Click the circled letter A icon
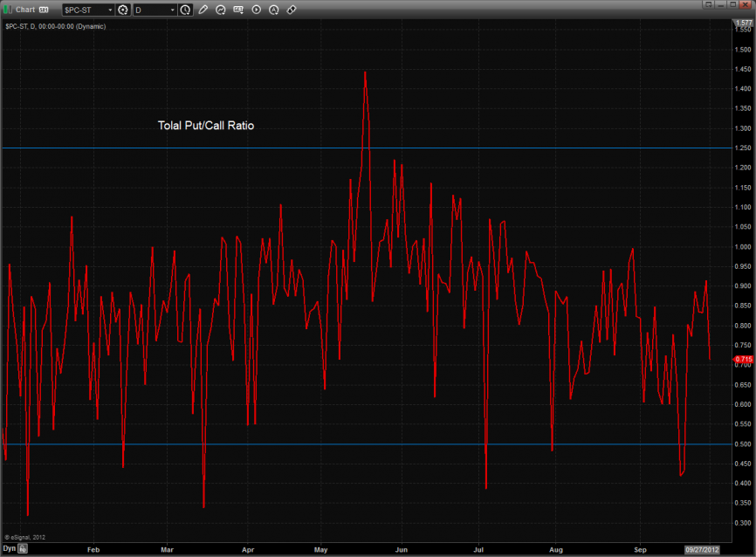This screenshot has width=756, height=557. click(x=273, y=10)
